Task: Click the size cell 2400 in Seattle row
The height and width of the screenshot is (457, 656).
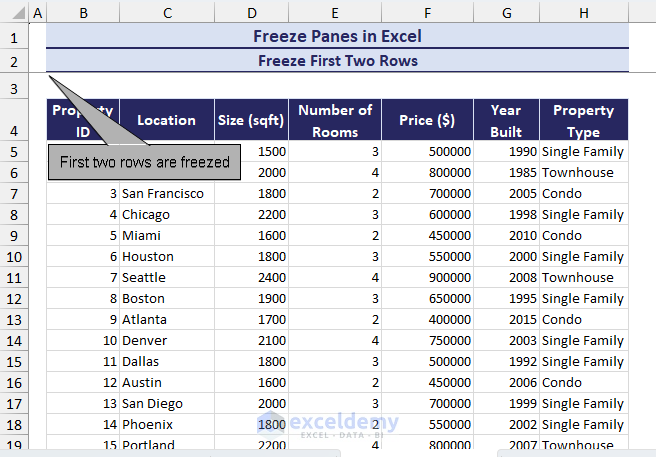Action: 251,277
